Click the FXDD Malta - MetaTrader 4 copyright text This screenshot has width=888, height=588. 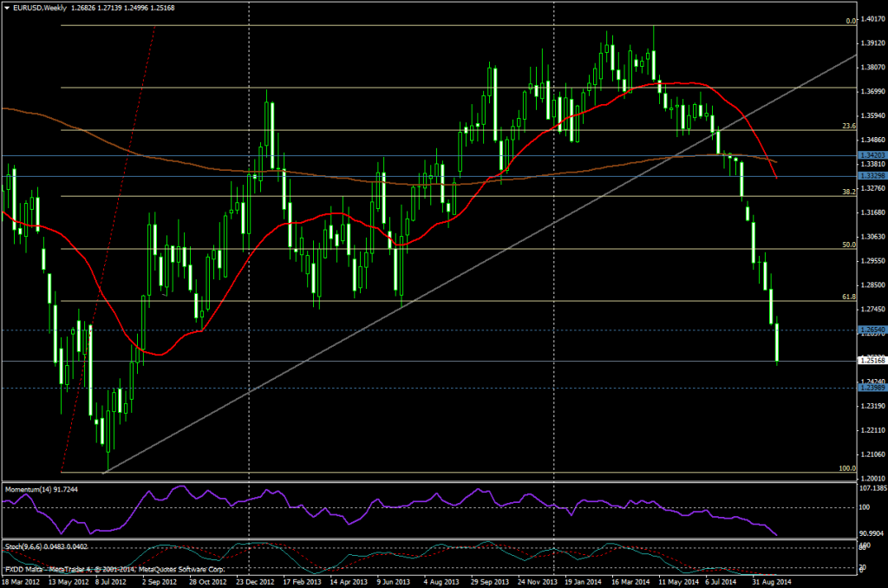click(x=113, y=569)
